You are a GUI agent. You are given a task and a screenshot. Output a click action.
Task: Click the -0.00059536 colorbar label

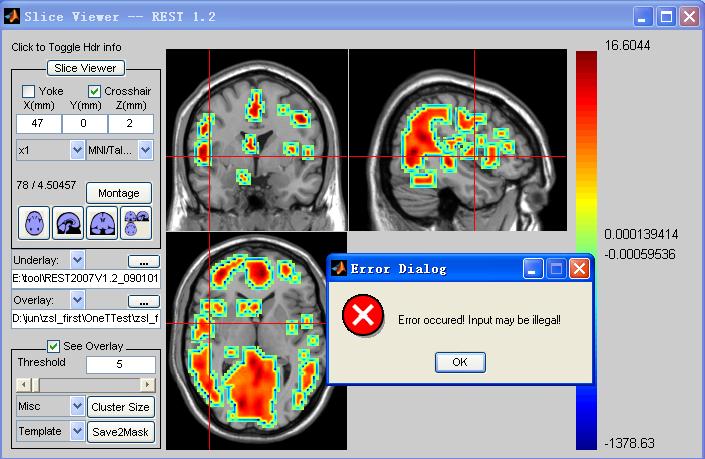point(639,254)
